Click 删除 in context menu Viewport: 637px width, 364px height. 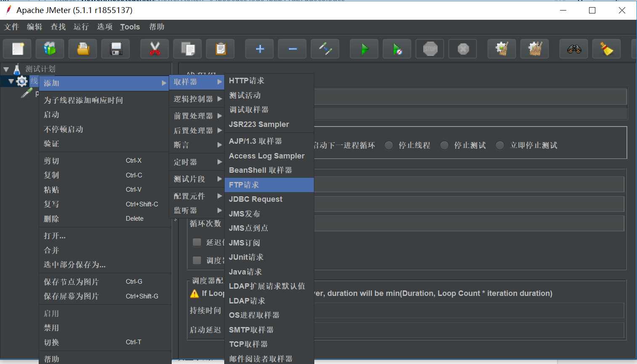(105, 219)
